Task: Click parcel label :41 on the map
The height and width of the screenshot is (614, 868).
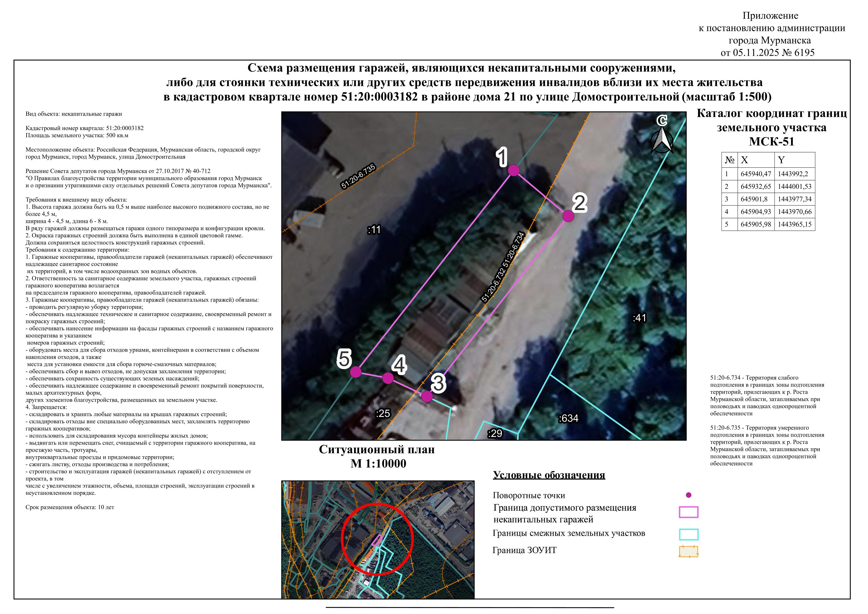Action: (639, 318)
